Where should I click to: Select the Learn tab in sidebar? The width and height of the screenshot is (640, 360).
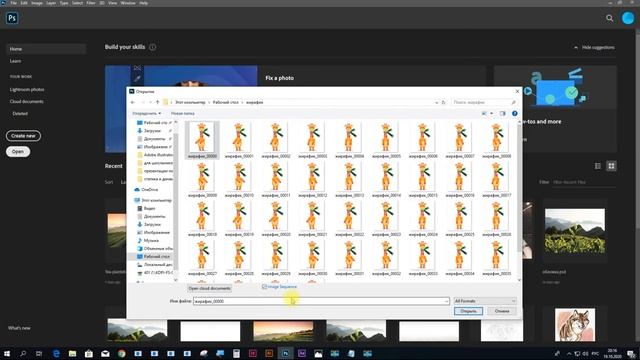16,61
